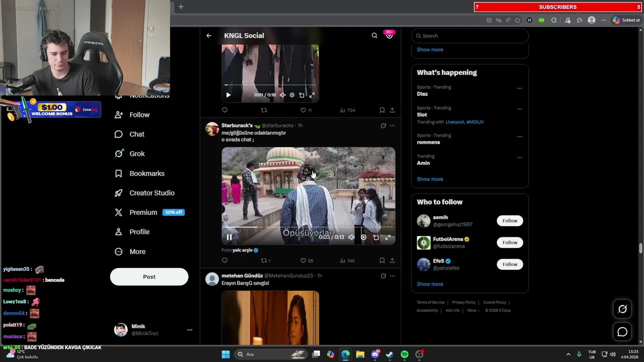Reply to Starburack's post

[x=225, y=260]
